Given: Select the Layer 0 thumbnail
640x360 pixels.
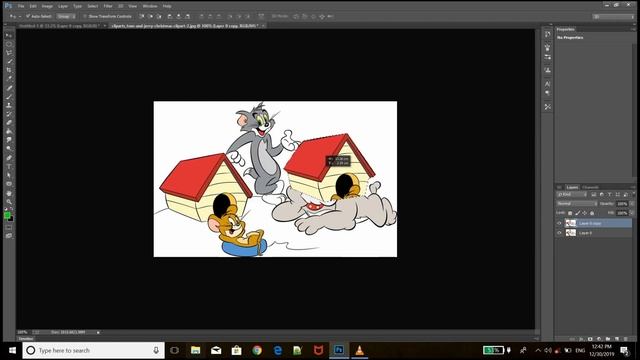Looking at the screenshot, I should point(571,233).
